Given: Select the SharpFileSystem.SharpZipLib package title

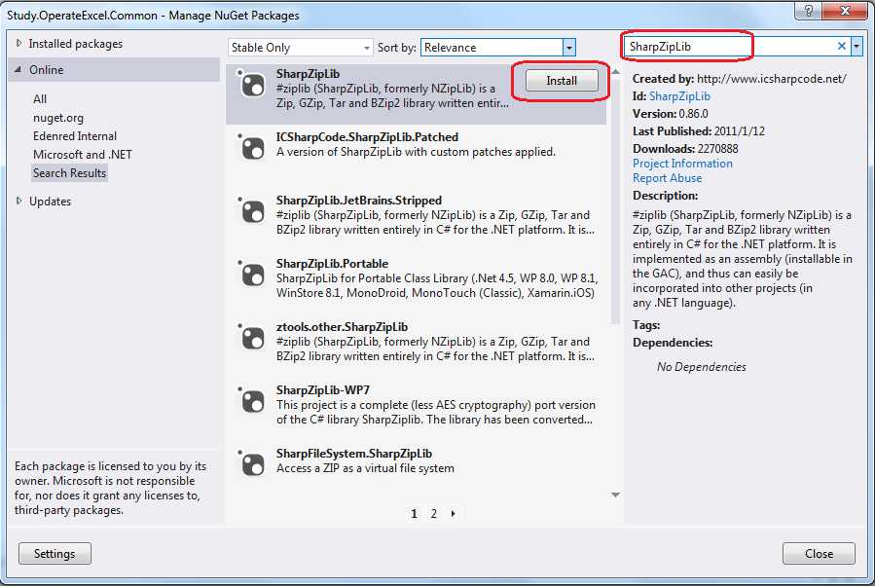Looking at the screenshot, I should coord(353,453).
